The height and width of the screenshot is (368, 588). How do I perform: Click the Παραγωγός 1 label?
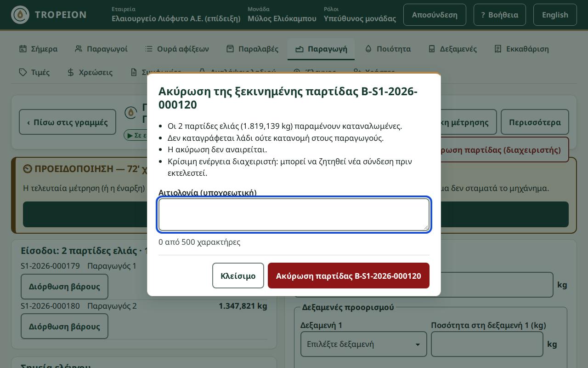click(112, 266)
